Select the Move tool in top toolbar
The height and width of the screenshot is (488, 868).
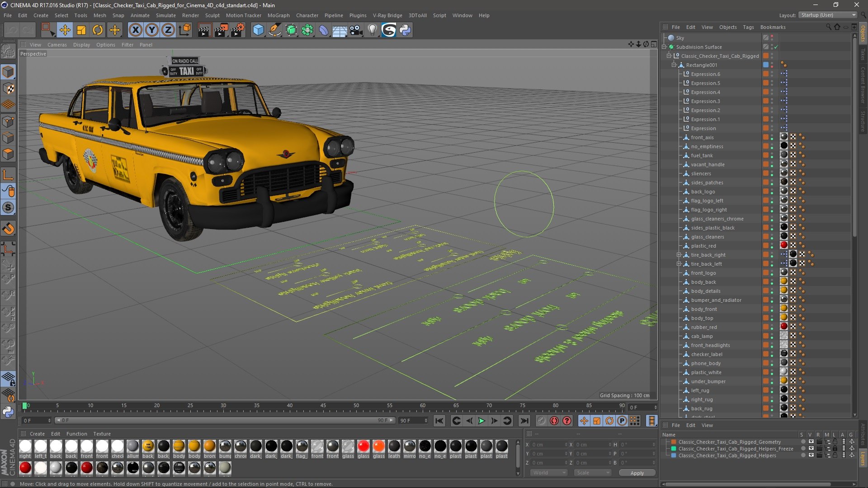pos(65,30)
